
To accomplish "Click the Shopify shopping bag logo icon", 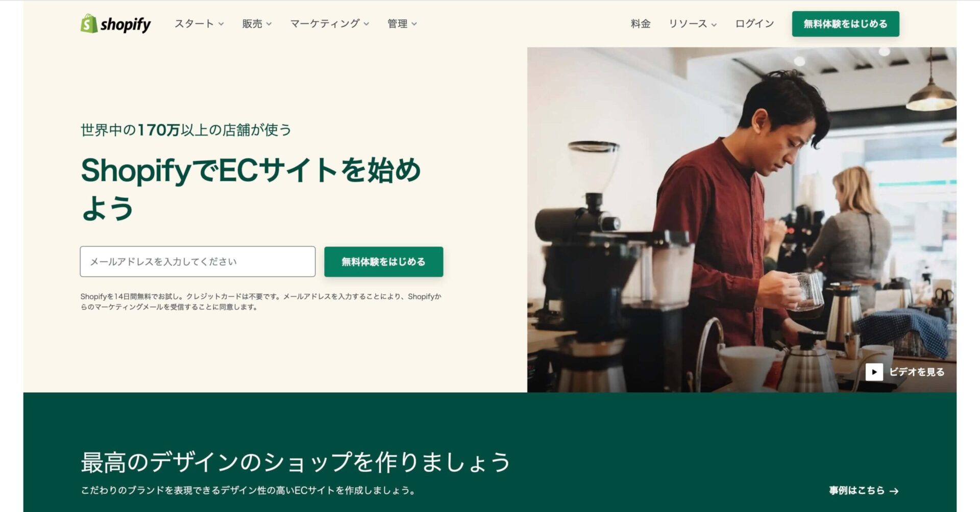I will 89,23.
